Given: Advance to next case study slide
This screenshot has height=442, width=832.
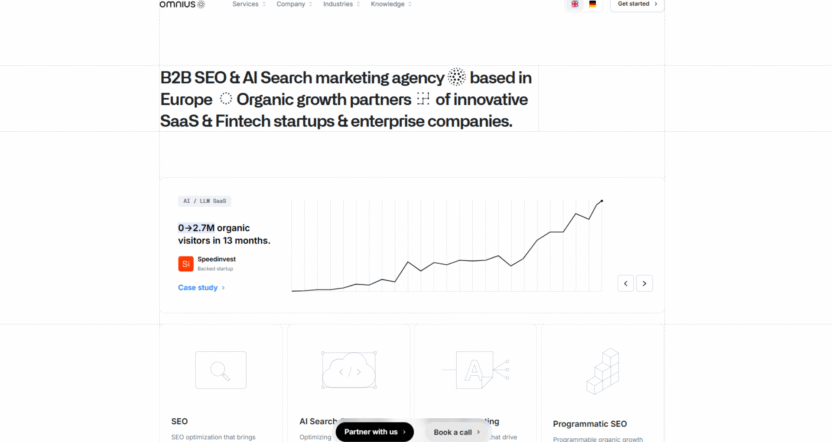Looking at the screenshot, I should pyautogui.click(x=645, y=283).
